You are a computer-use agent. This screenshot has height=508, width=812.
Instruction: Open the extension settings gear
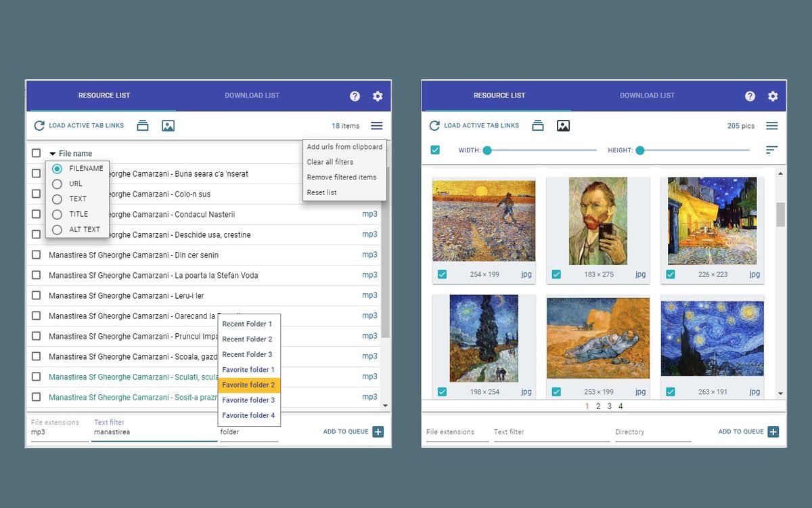pos(378,96)
